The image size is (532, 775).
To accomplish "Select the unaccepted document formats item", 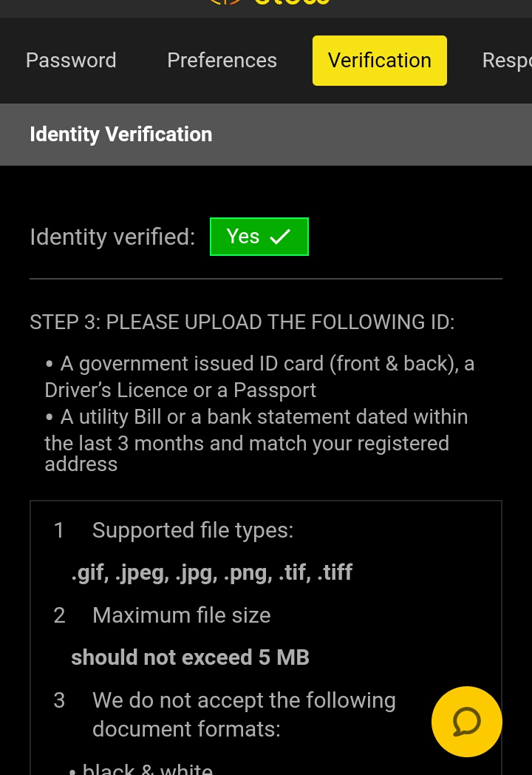I will 244,714.
